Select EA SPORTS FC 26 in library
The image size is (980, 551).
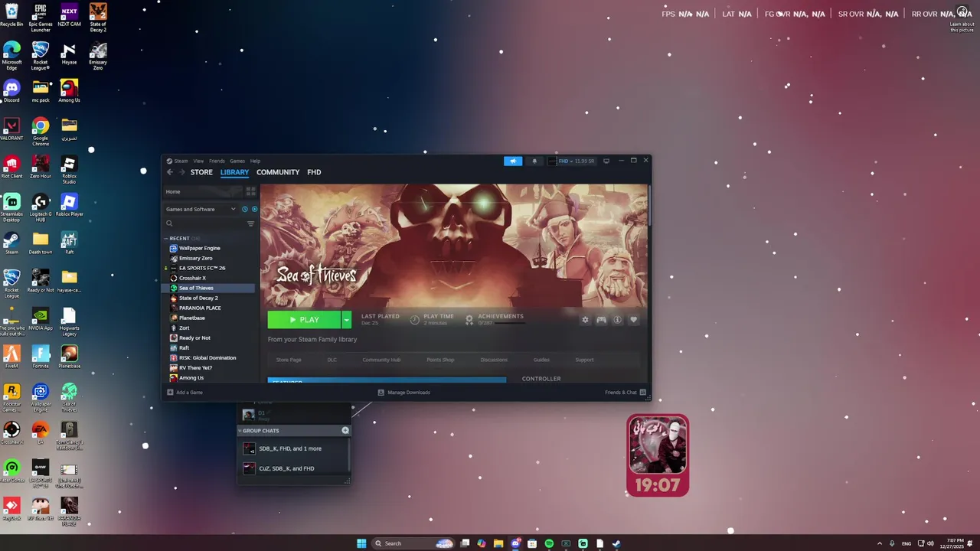pyautogui.click(x=202, y=268)
